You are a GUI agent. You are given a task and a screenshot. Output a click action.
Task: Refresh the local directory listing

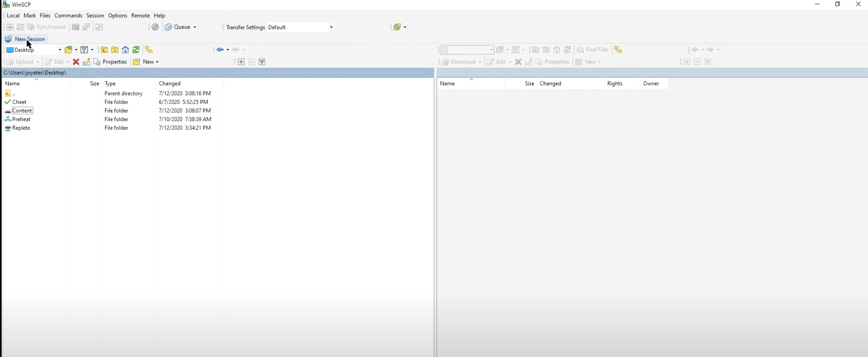(136, 50)
